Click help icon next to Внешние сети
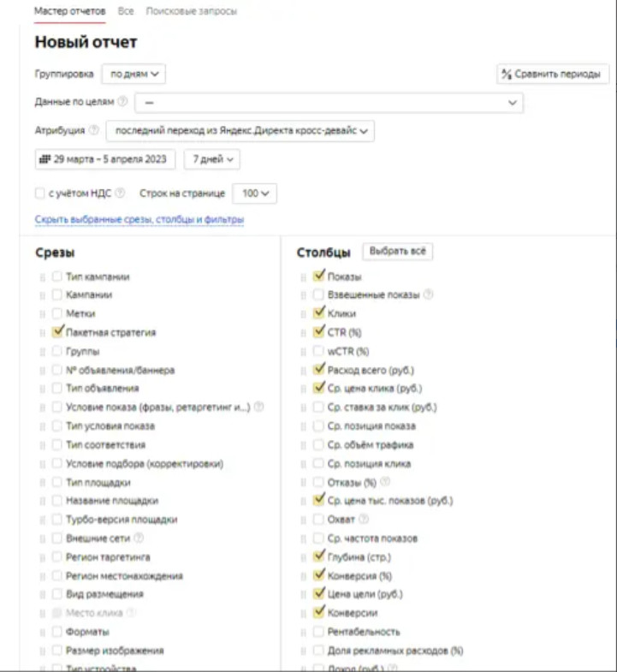 tap(139, 538)
